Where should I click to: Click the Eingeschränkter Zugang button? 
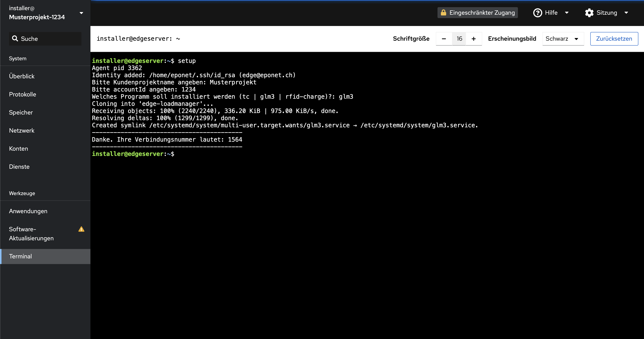pos(477,13)
